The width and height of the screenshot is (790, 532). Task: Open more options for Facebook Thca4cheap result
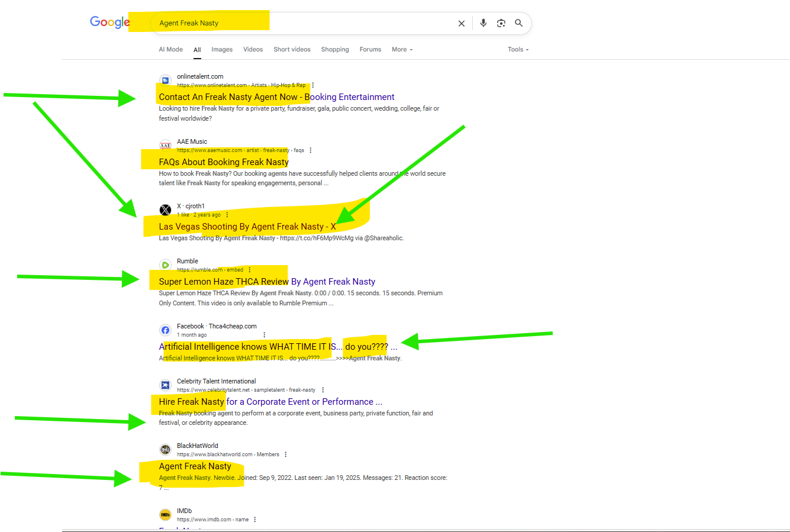click(265, 335)
